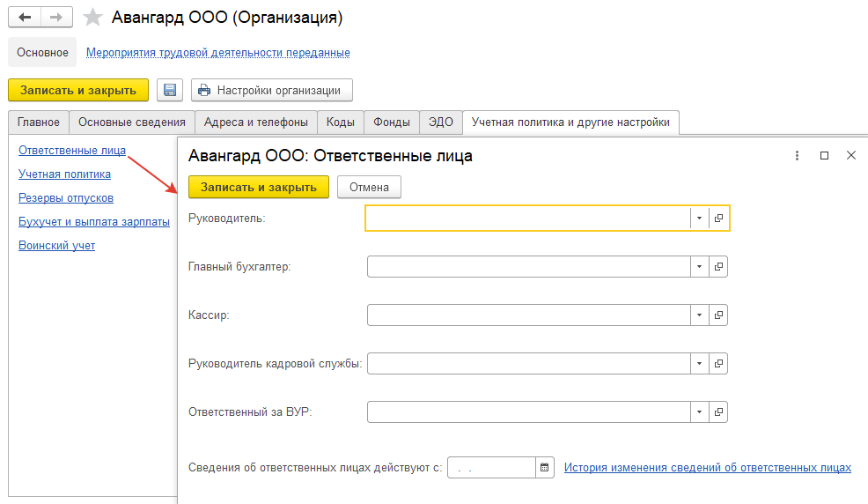
Task: Add organization to favorites with star icon
Action: point(92,17)
